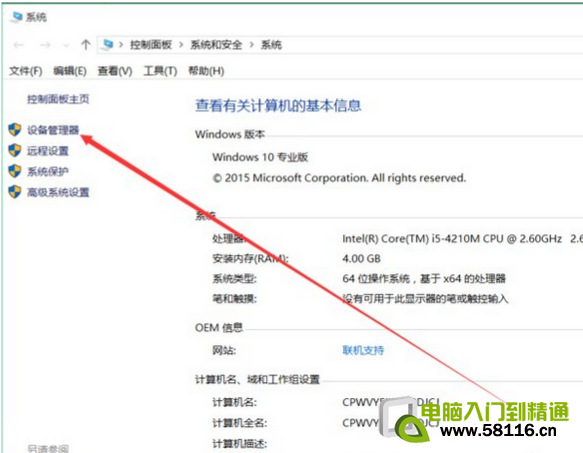The width and height of the screenshot is (583, 453).
Task: Click shield icon beside 系统保护
Action: click(x=15, y=171)
